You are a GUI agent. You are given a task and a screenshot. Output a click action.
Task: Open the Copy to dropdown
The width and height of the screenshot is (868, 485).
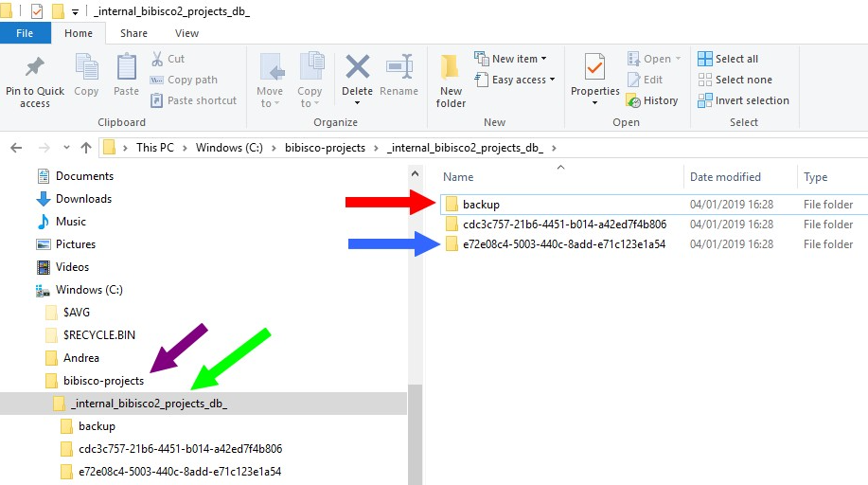tap(310, 81)
